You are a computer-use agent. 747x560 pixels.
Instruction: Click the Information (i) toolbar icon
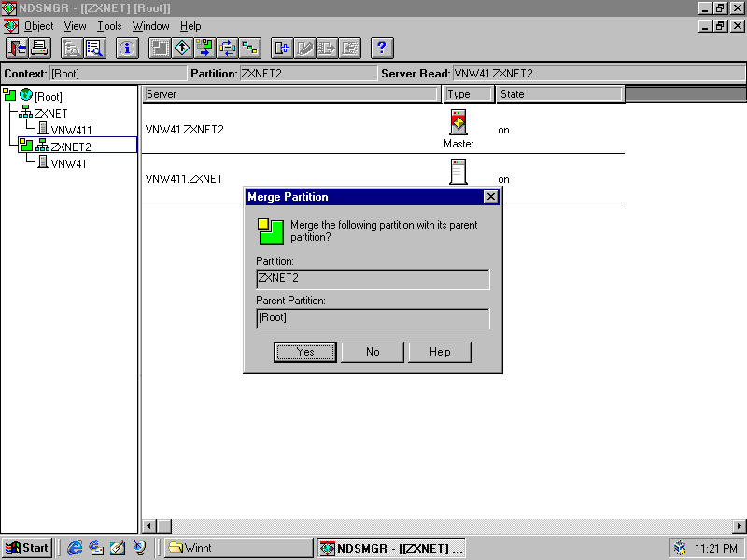click(x=127, y=49)
